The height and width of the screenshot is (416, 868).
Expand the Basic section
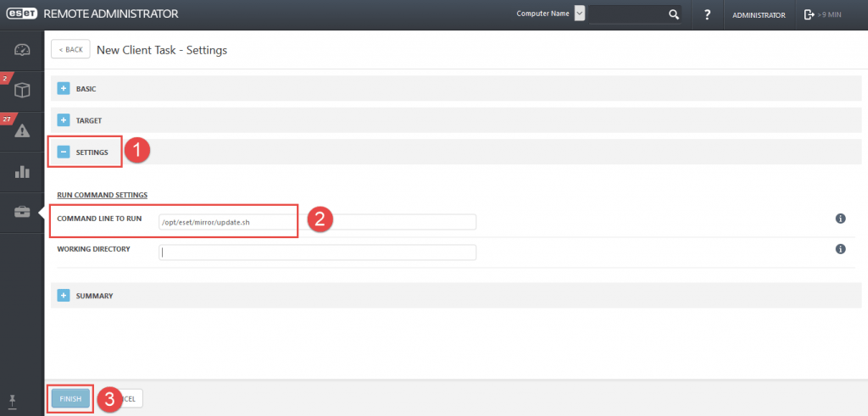click(64, 88)
